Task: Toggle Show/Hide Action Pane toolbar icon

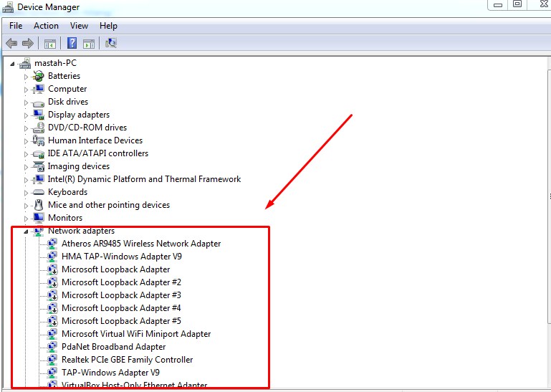Action: 89,44
